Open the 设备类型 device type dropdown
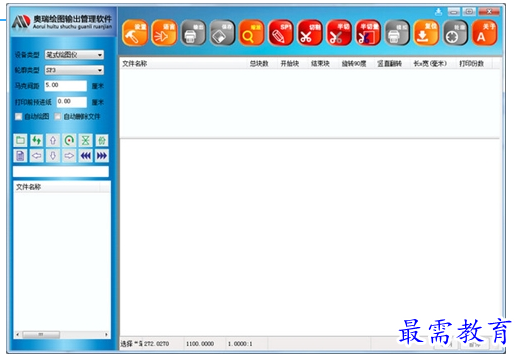Screen dimensions: 520x363 click(x=74, y=55)
